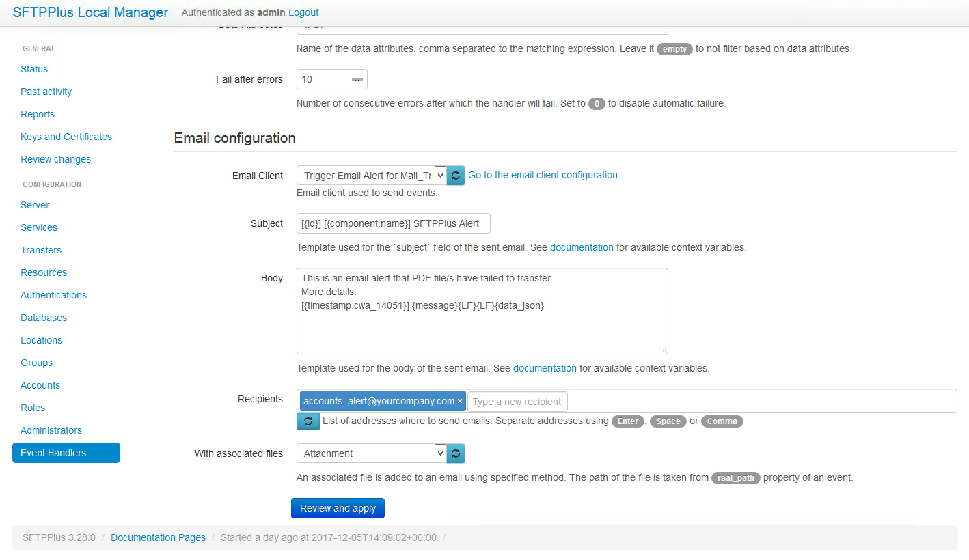Click reset icon beside With associated files dropdown
This screenshot has width=969, height=560.
pos(456,453)
